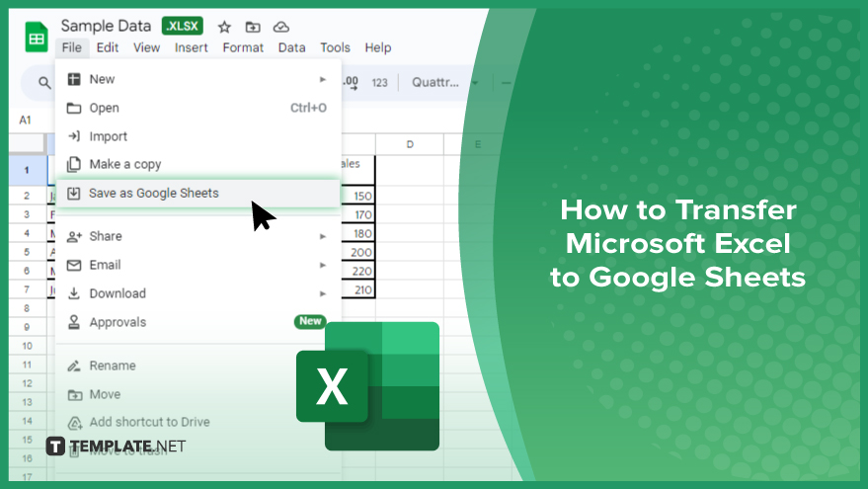Click the increase decimal places .00 button
The image size is (868, 489).
(351, 83)
